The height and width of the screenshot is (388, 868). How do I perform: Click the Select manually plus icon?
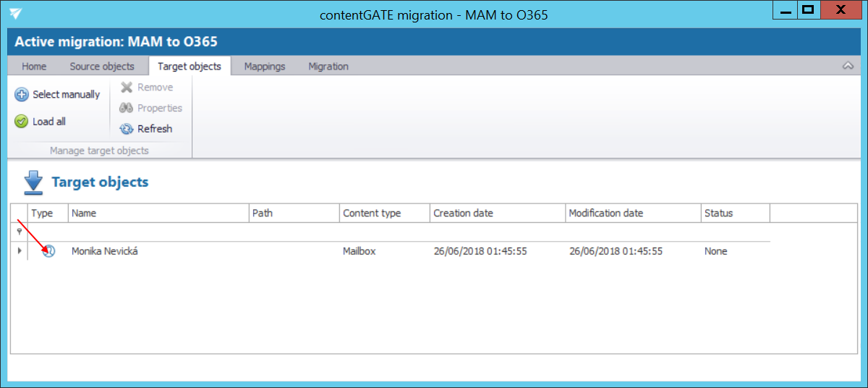(x=22, y=95)
